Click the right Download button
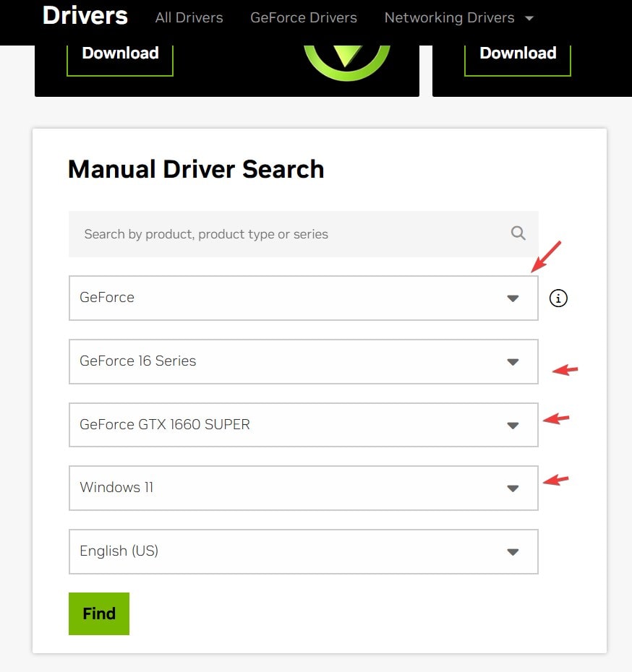Viewport: 632px width, 672px height. coord(518,59)
